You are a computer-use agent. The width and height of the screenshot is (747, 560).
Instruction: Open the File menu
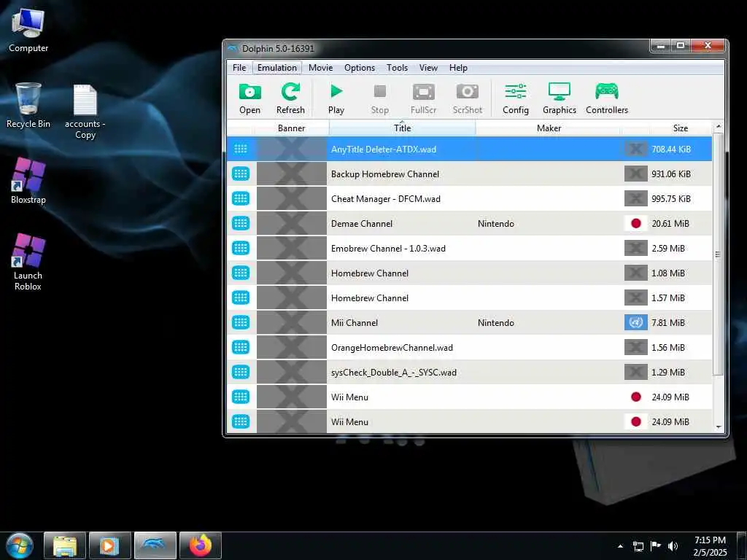pos(239,68)
